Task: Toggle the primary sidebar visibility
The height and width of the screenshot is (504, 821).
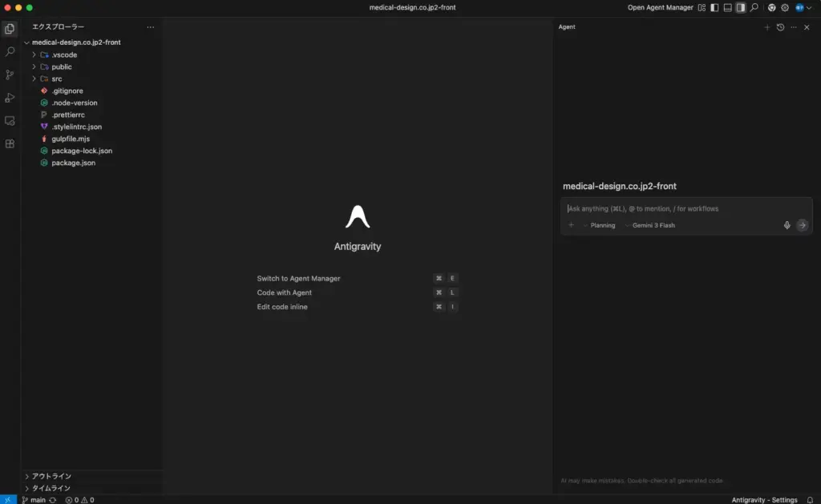Action: tap(714, 7)
